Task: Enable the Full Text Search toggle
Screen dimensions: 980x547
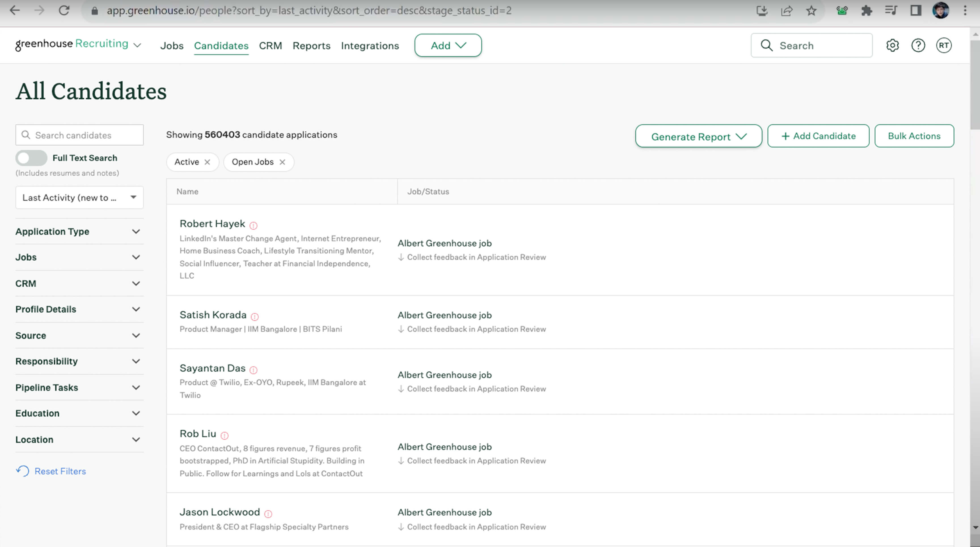Action: tap(31, 158)
